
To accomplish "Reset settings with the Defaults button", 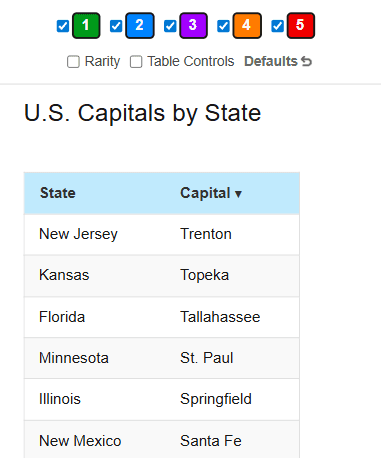I will coord(278,61).
